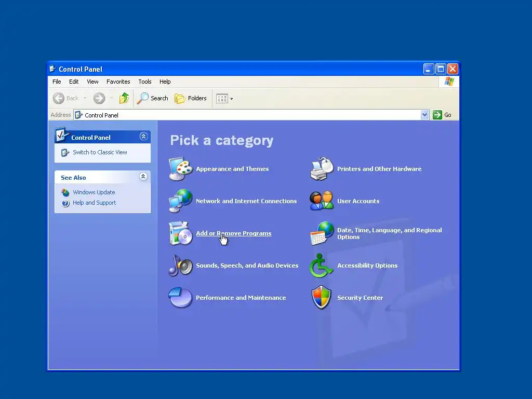Image resolution: width=532 pixels, height=399 pixels.
Task: Open the Favorites menu
Action: coord(118,82)
